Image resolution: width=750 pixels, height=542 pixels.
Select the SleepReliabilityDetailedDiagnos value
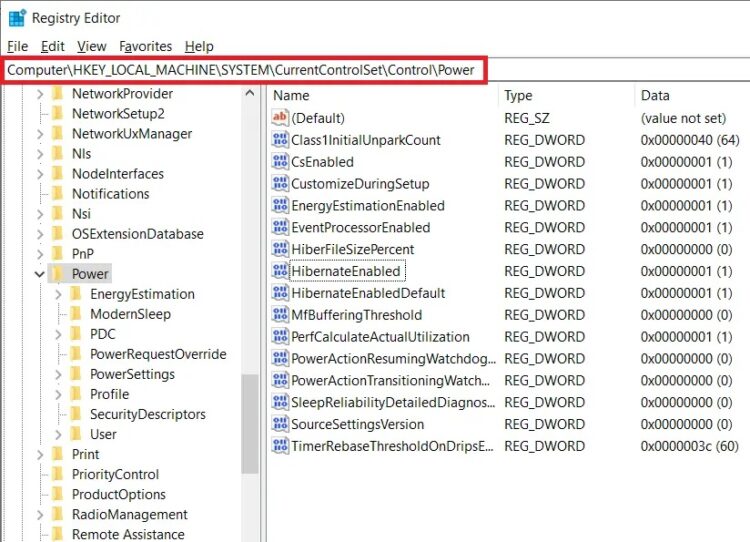point(393,402)
